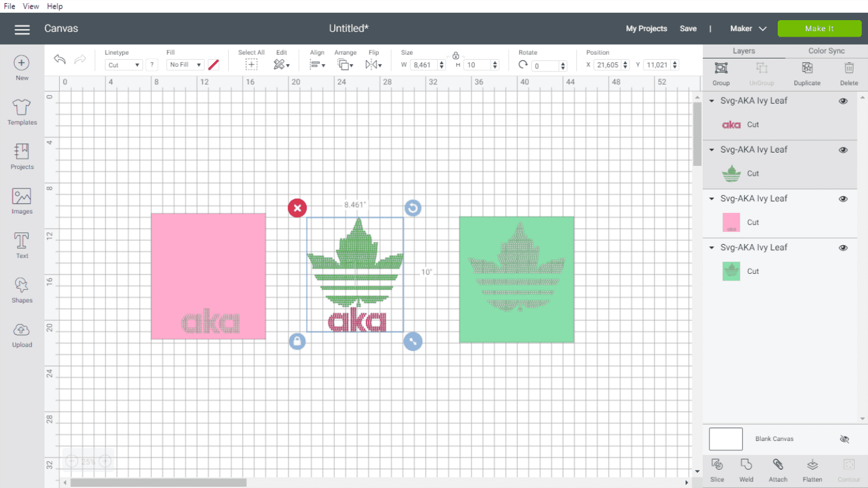The image size is (868, 488).
Task: Click the Y position field
Action: coord(656,65)
